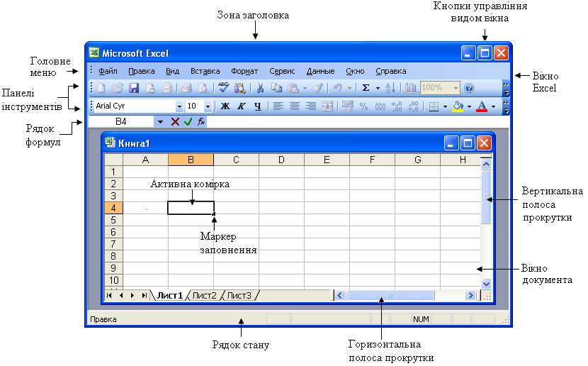Open the Chart Wizard icon
Viewport: 588px width, 366px height.
[x=411, y=88]
